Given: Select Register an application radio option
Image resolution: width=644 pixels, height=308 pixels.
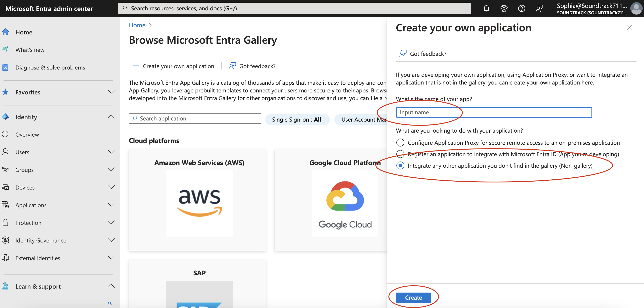Looking at the screenshot, I should point(400,154).
